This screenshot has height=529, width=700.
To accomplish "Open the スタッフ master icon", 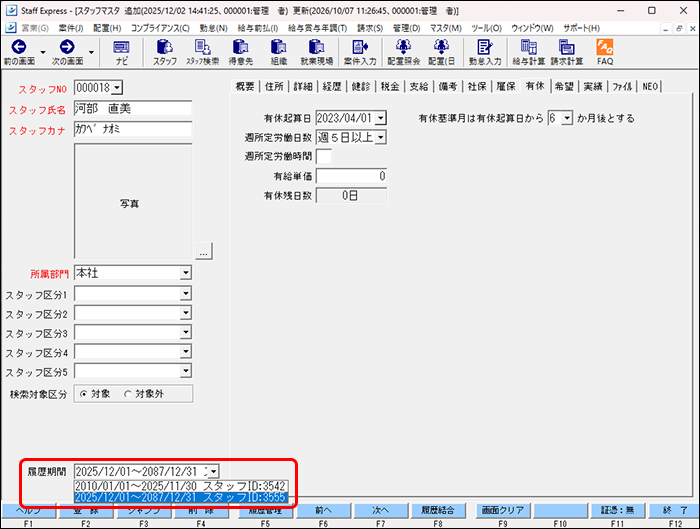I will [165, 53].
